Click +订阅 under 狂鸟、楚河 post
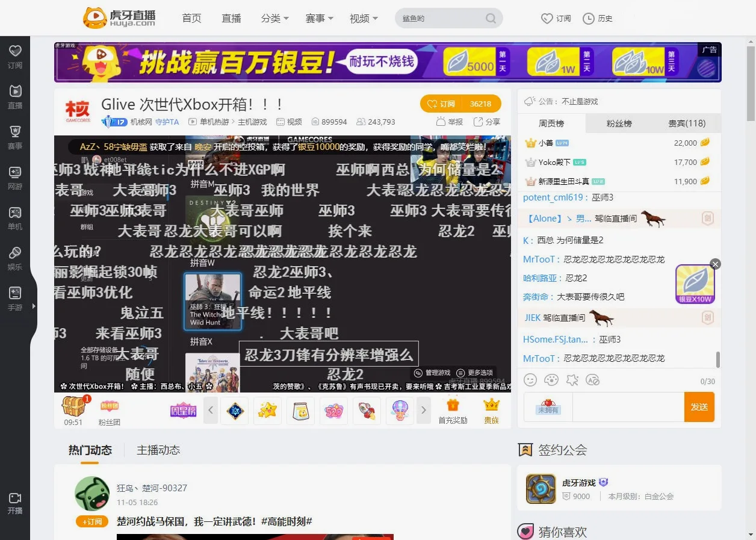 tap(91, 521)
